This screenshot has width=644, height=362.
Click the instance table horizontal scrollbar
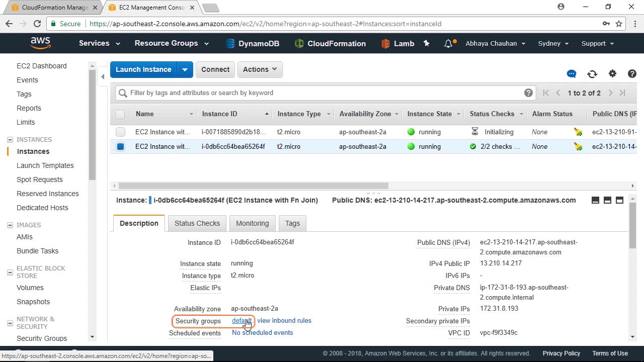(x=253, y=186)
